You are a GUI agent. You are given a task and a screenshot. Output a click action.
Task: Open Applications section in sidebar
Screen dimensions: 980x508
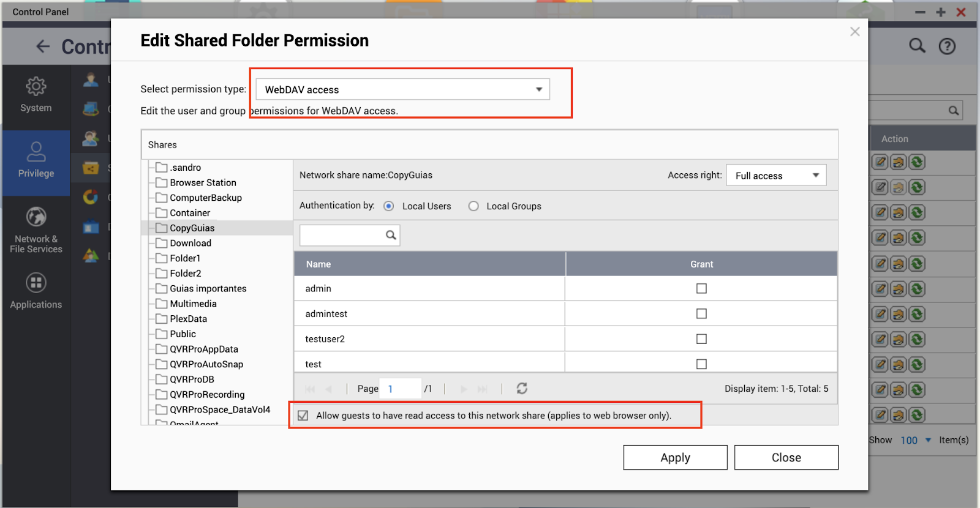pos(36,291)
